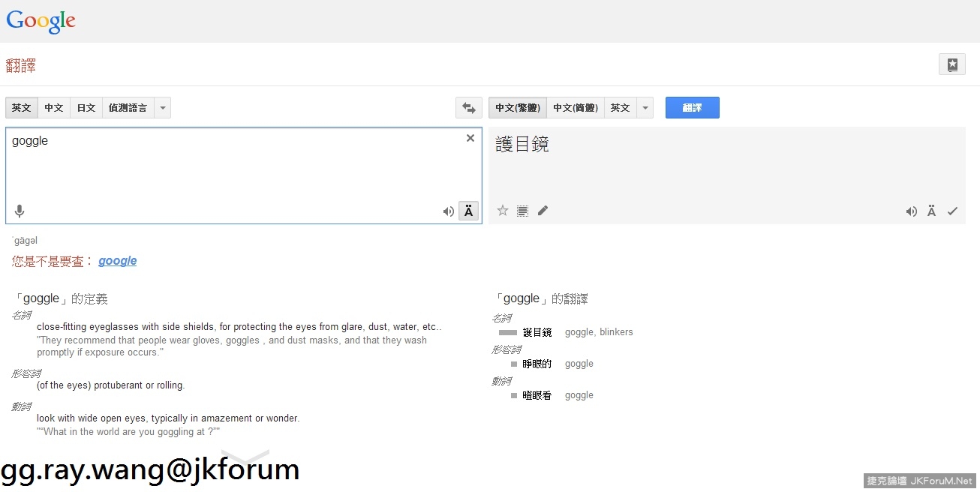This screenshot has width=980, height=492.
Task: Show romanization of the translation
Action: click(931, 211)
